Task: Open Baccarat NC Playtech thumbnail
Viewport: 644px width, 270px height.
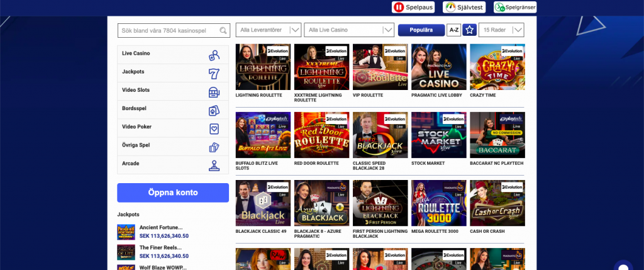Action: pyautogui.click(x=497, y=135)
